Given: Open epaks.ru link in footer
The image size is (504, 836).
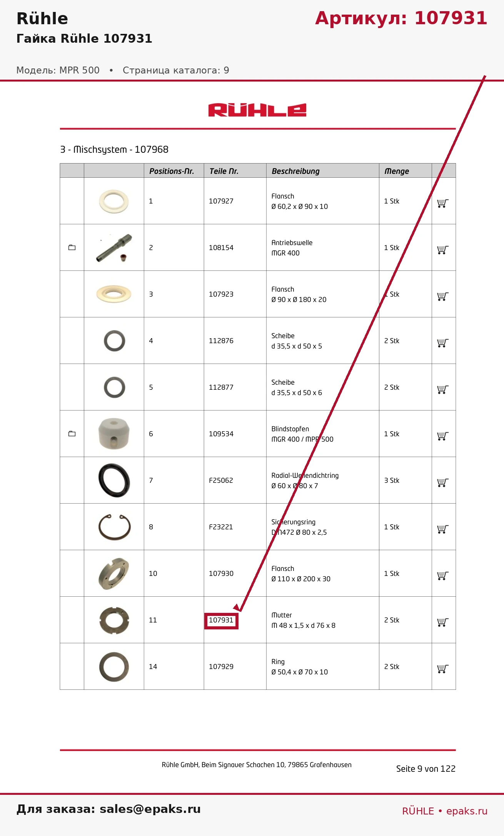Looking at the screenshot, I should [467, 811].
